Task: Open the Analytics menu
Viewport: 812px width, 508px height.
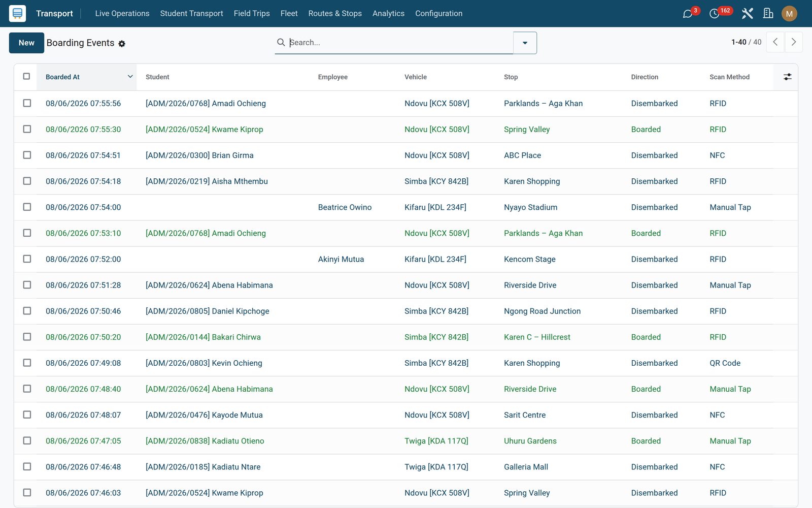Action: 388,13
